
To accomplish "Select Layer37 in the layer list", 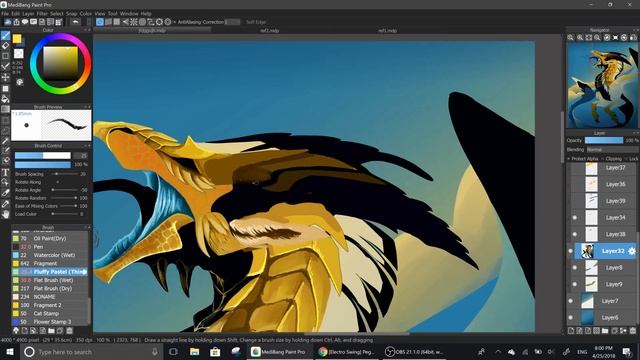I will (603, 168).
